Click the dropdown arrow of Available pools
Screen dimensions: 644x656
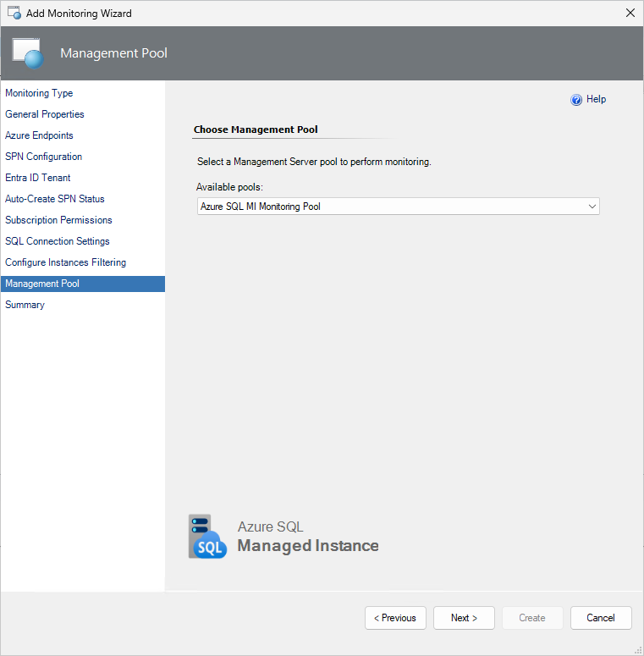click(x=592, y=207)
